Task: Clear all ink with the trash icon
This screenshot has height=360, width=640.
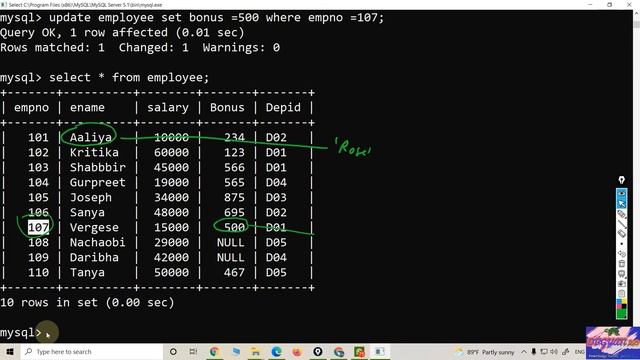Action: pos(621,264)
